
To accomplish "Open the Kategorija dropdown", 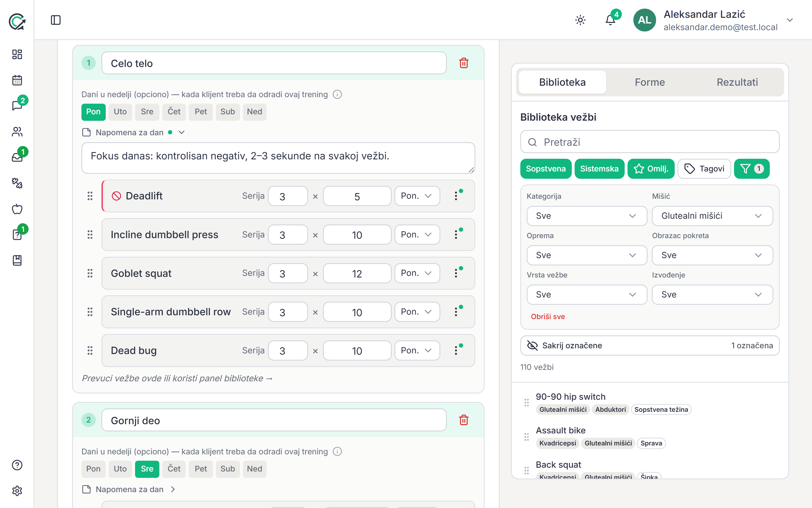I will tap(586, 216).
